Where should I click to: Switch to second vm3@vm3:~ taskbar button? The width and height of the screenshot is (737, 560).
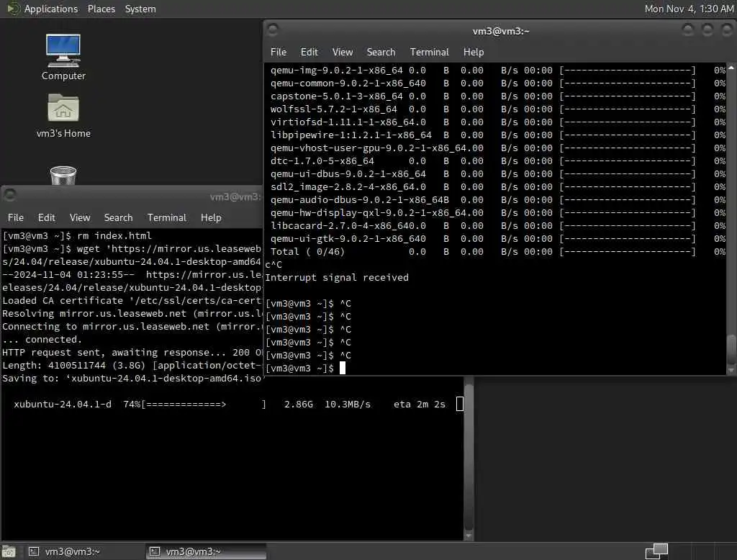tap(207, 551)
